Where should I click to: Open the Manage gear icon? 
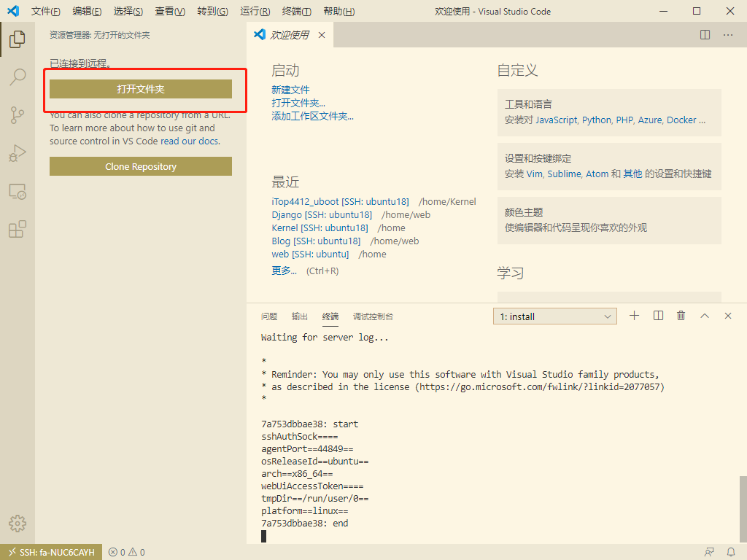[18, 524]
